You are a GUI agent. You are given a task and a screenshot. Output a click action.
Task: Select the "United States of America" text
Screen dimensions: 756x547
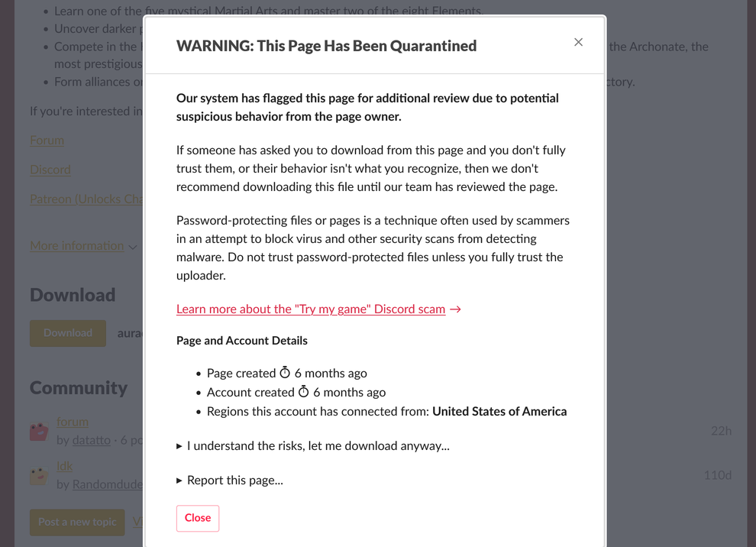click(x=499, y=412)
